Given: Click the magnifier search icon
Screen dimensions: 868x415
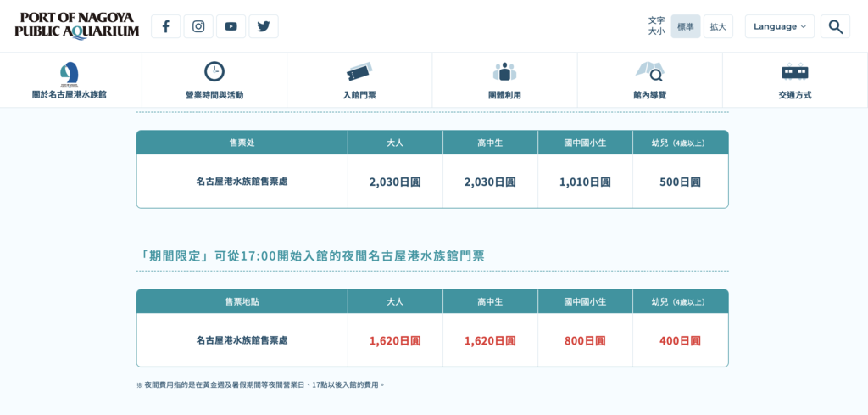Looking at the screenshot, I should [835, 26].
